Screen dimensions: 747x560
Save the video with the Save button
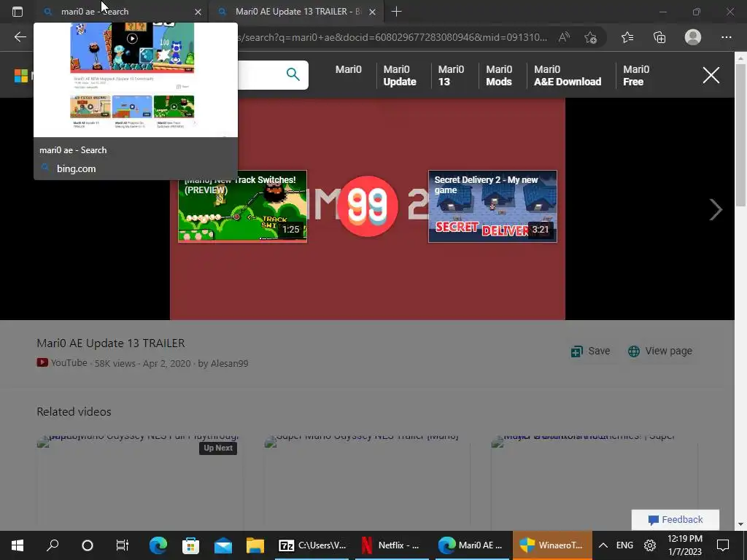point(591,351)
